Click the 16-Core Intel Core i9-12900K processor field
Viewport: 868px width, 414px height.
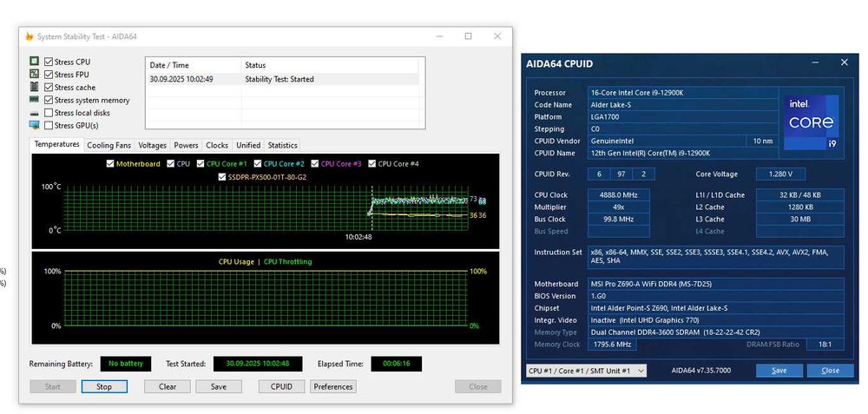(x=683, y=92)
